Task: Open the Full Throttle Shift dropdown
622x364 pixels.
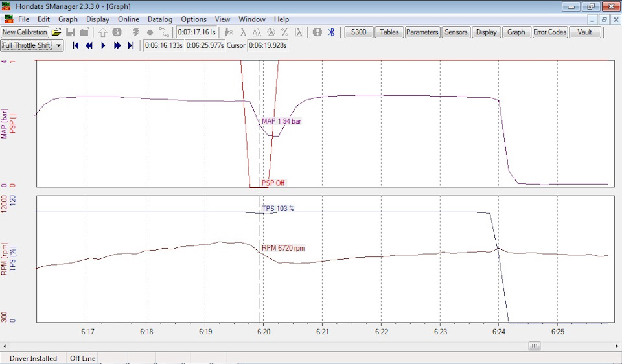Action: tap(59, 45)
